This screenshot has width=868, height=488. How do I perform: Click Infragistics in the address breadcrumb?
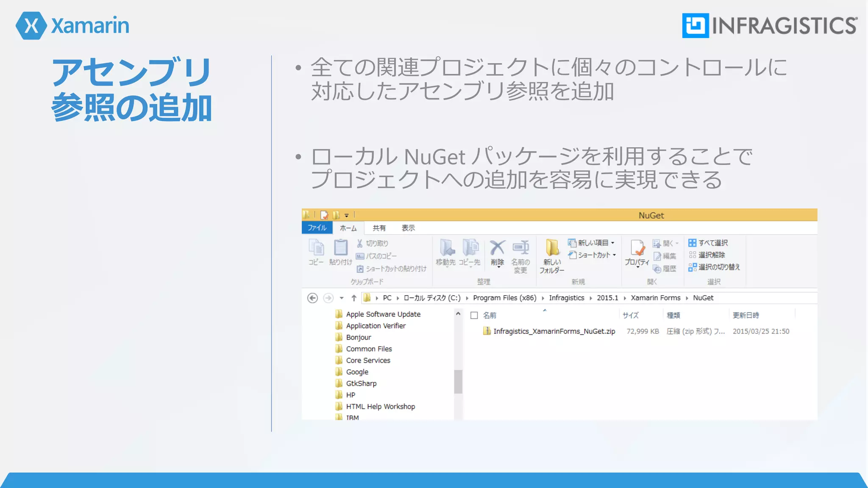[566, 298]
